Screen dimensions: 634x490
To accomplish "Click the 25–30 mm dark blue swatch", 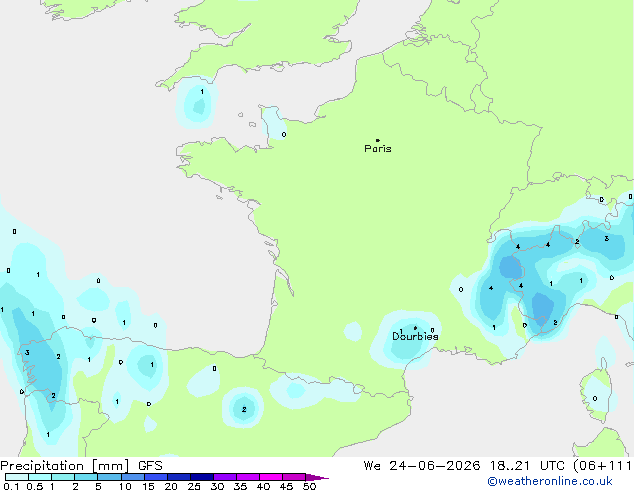I will [x=201, y=477].
